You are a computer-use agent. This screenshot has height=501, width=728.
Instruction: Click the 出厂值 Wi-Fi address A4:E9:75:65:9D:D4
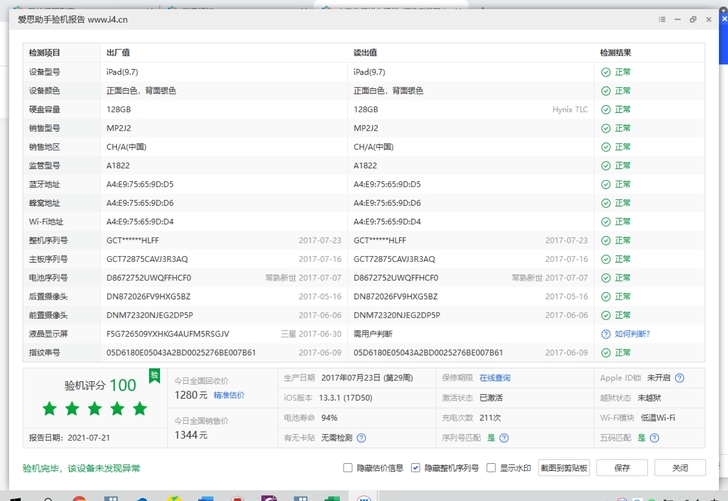140,221
